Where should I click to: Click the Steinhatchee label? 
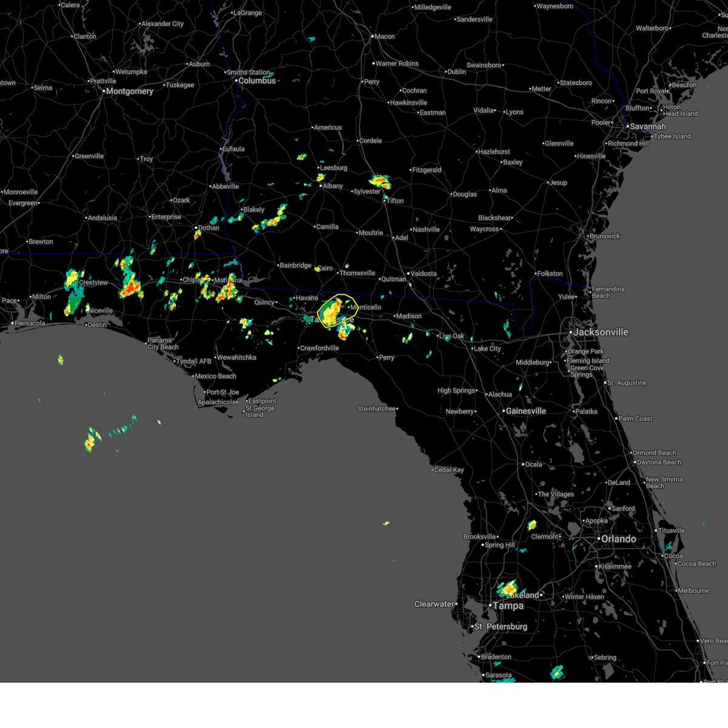(x=376, y=408)
